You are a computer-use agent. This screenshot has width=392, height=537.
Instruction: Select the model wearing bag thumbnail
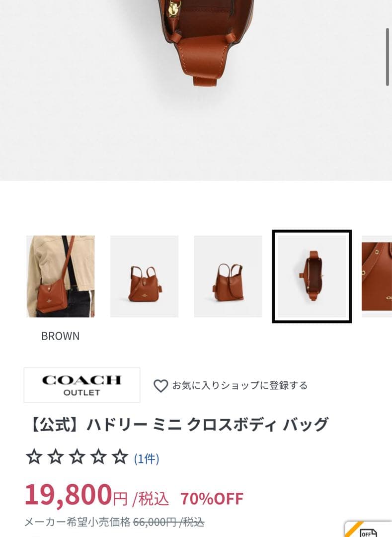coord(61,276)
